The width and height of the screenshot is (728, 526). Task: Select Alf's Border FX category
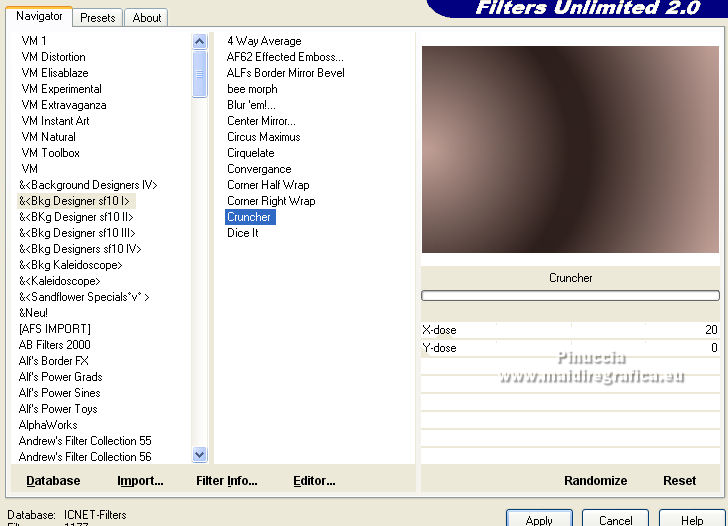pos(53,361)
